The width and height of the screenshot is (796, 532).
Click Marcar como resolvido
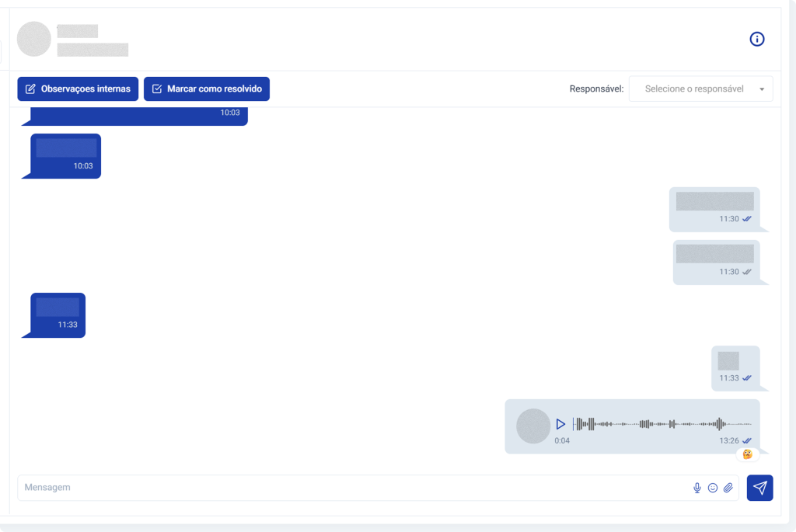coord(207,89)
